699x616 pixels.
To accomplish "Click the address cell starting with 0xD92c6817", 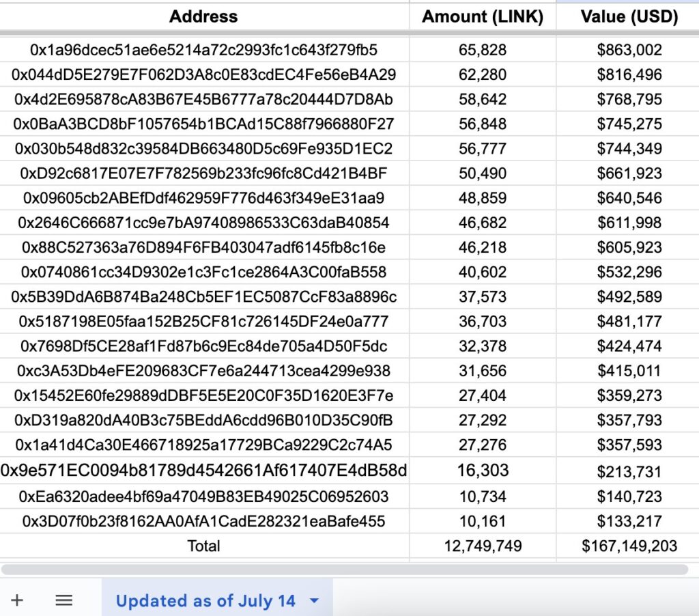I will pyautogui.click(x=203, y=173).
